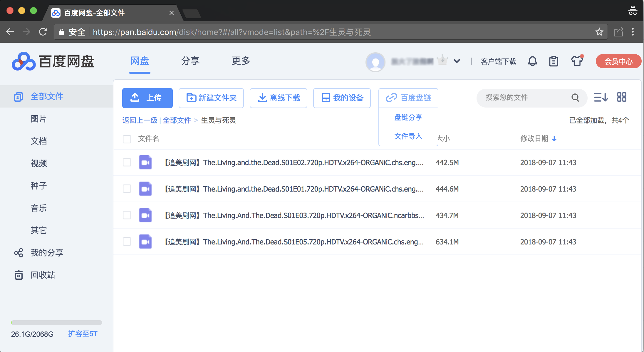
Task: Click the T-shirt skin theme icon
Action: (577, 61)
